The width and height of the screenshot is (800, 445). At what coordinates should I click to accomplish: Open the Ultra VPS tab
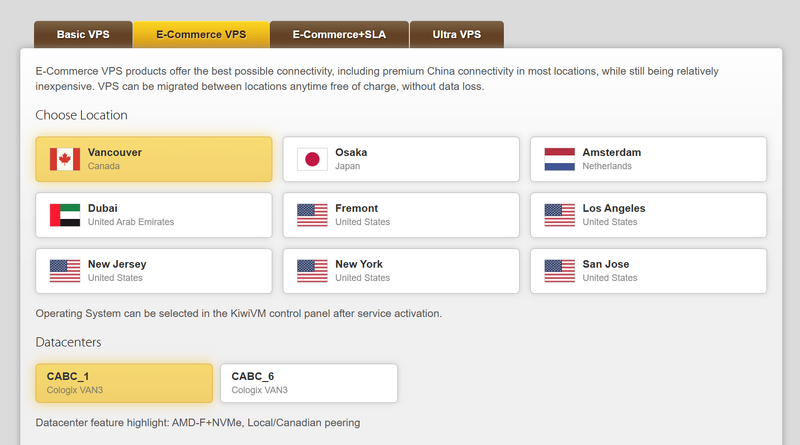[x=457, y=35]
